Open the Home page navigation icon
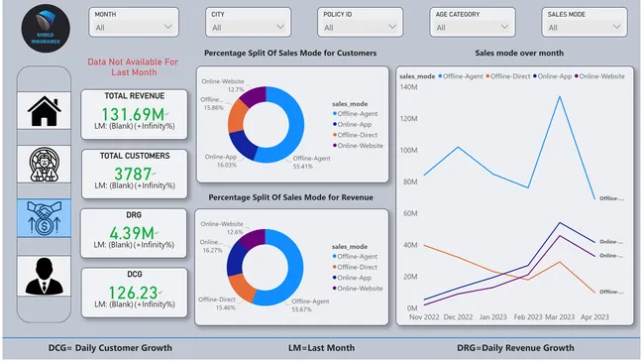 tap(44, 111)
